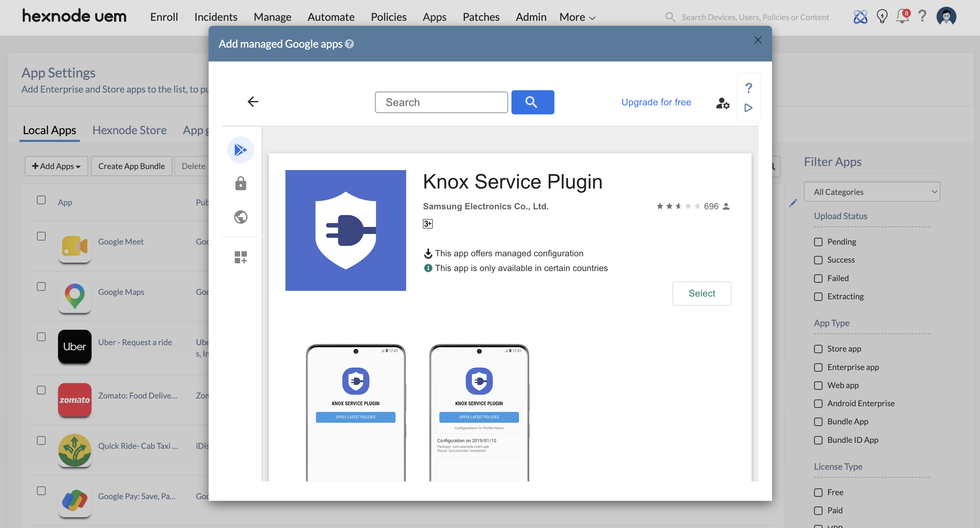The height and width of the screenshot is (528, 980).
Task: Click the Google Pay app icon
Action: 74,500
